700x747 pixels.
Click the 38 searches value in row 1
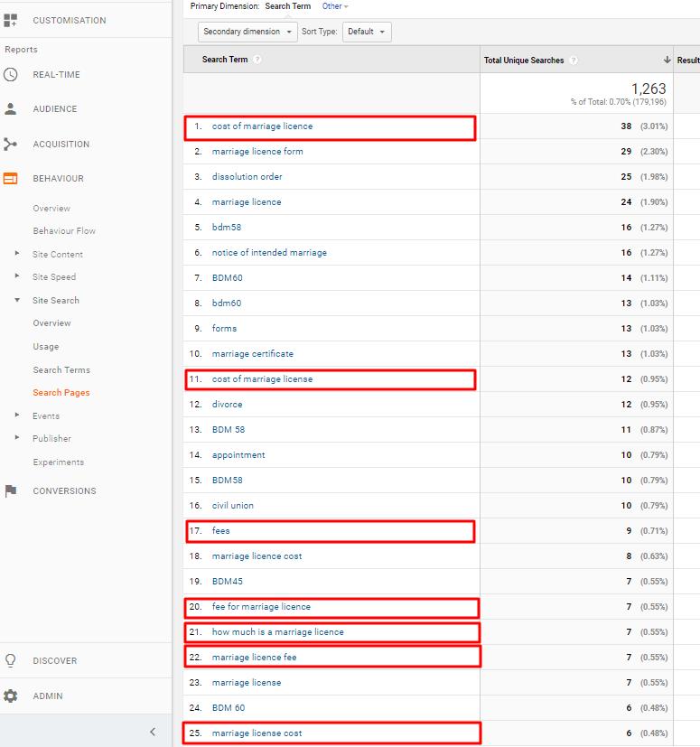point(626,126)
